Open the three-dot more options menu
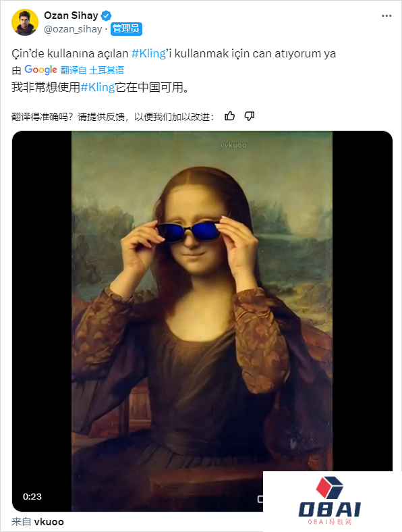402x532 pixels. click(x=386, y=16)
